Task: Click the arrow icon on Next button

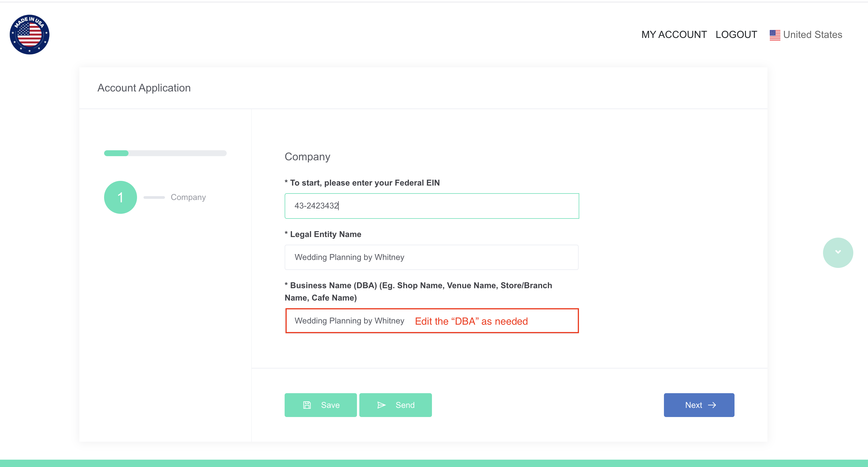Action: [712, 405]
